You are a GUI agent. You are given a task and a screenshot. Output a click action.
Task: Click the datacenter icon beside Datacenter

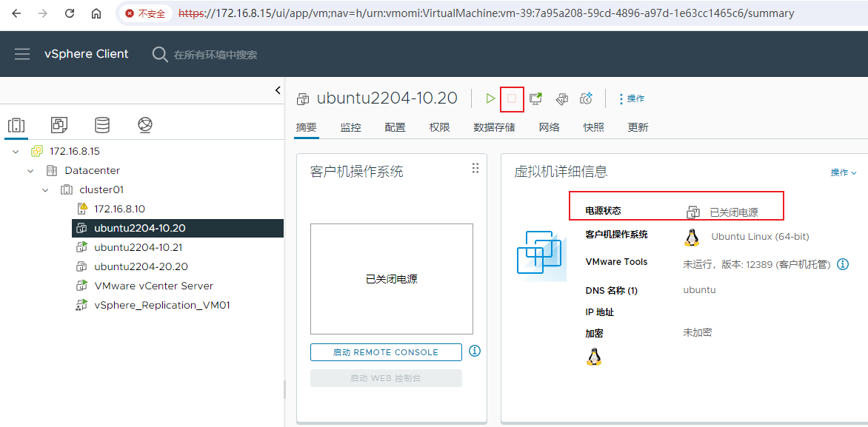[x=52, y=170]
